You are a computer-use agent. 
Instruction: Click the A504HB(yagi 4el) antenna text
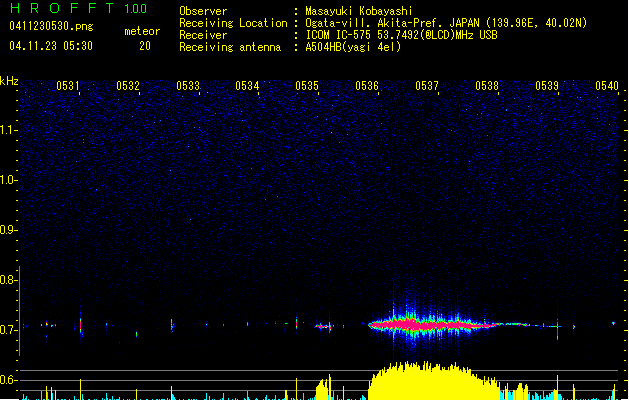tap(353, 47)
